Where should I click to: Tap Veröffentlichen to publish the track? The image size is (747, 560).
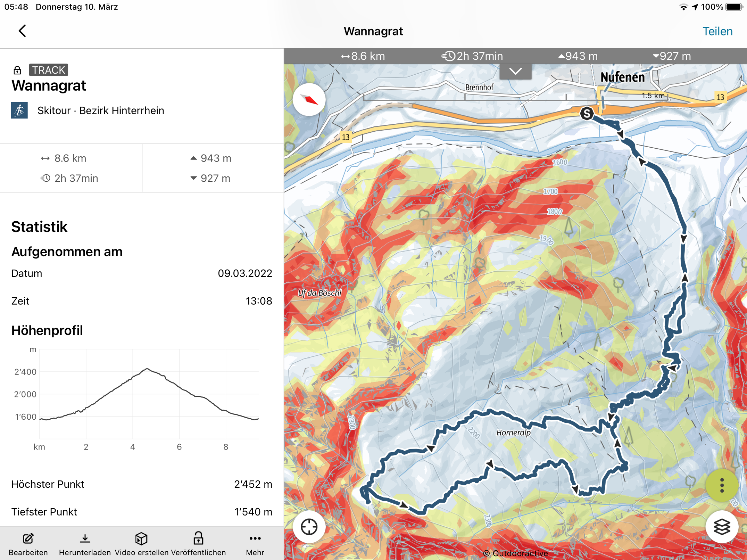tap(198, 544)
